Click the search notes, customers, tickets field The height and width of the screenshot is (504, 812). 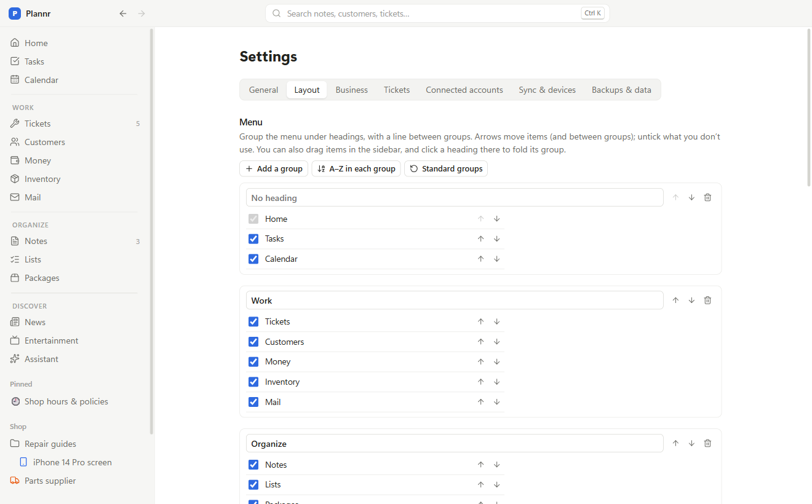coord(437,14)
